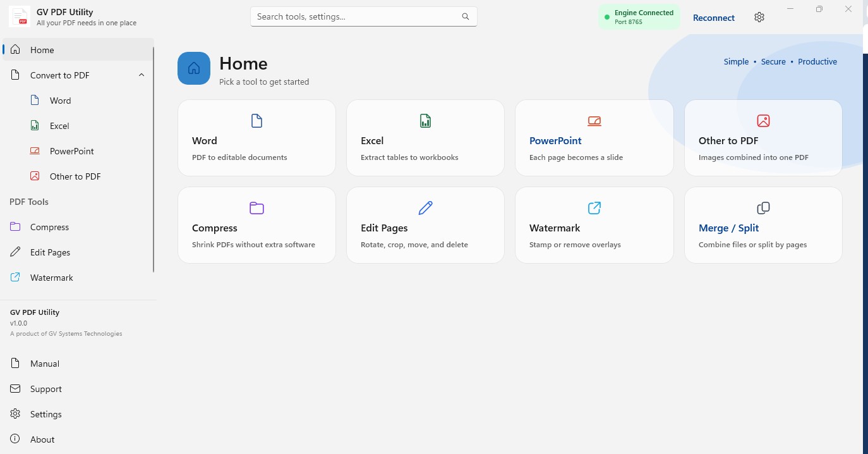Click the Reconnect button
The image size is (868, 454).
click(x=714, y=18)
